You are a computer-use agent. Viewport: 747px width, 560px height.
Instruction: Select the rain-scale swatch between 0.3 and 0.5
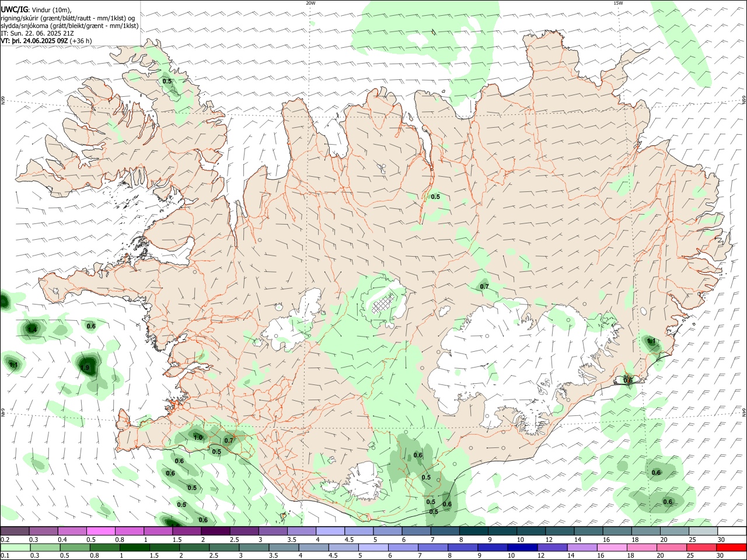coord(46,547)
